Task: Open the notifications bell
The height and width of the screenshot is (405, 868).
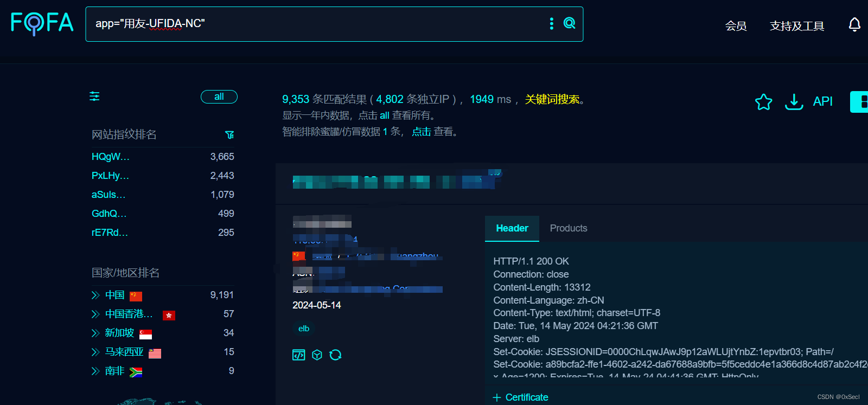Action: coord(854,25)
